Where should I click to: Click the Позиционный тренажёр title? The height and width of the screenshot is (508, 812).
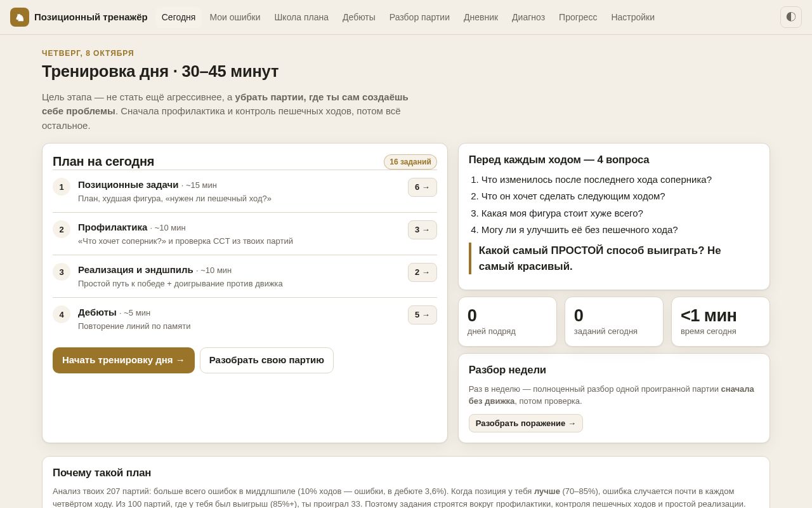(x=91, y=17)
